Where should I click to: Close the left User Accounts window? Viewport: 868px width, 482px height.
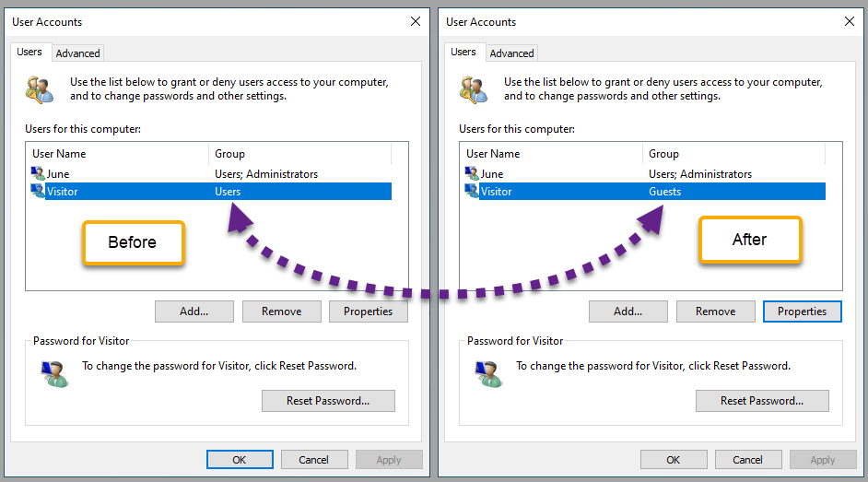pos(416,21)
